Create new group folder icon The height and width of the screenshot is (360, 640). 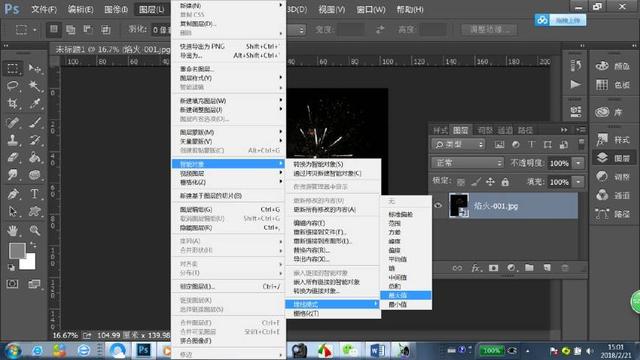coord(529,268)
